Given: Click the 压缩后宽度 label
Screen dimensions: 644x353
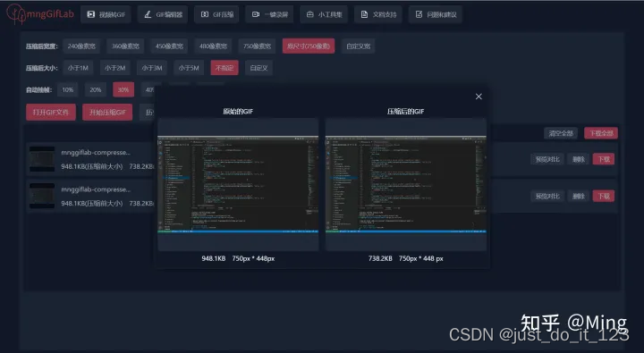Looking at the screenshot, I should [41, 46].
